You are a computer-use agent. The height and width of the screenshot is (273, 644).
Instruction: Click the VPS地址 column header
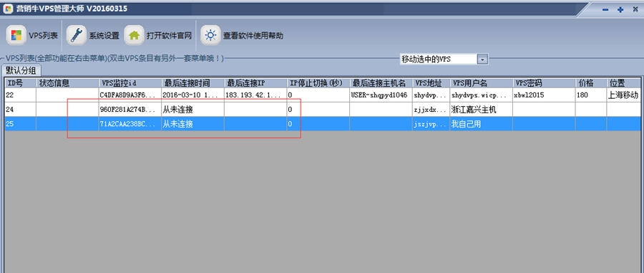point(431,83)
